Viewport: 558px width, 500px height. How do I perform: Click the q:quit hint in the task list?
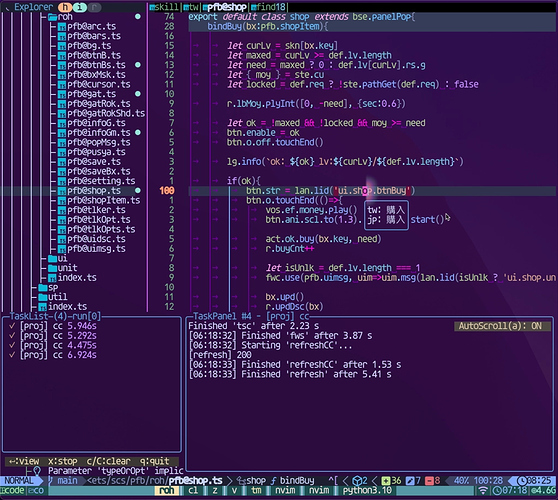pos(154,461)
